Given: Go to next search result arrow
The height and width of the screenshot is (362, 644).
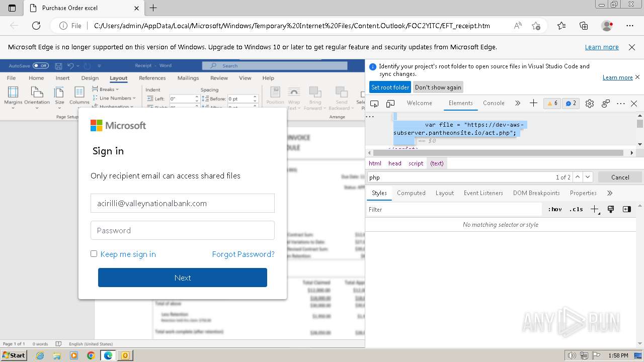Looking at the screenshot, I should click(588, 177).
